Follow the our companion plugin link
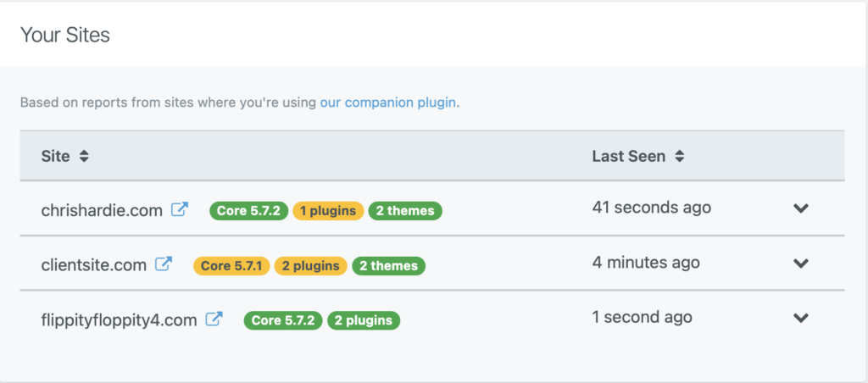This screenshot has width=868, height=383. point(388,103)
